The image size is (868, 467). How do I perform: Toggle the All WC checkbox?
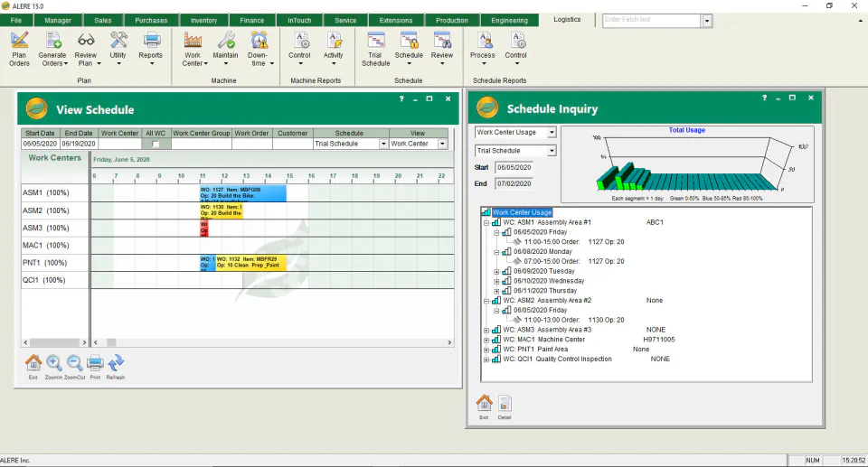(156, 144)
